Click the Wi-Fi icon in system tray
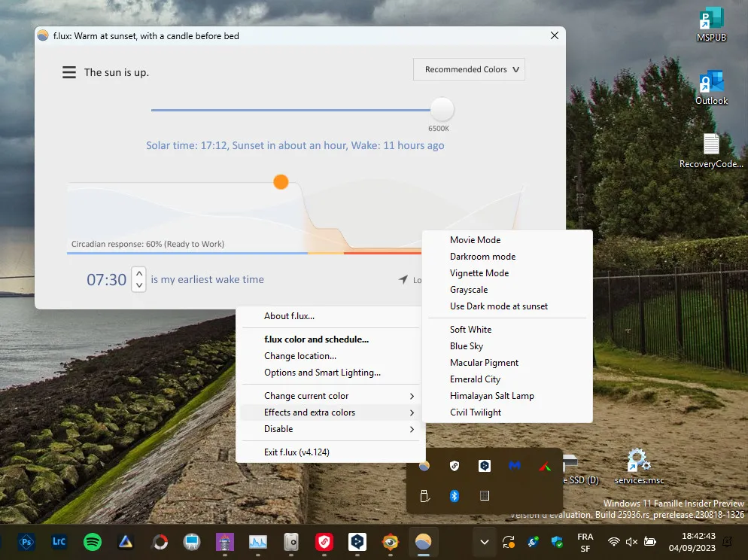This screenshot has width=748, height=560. point(614,542)
